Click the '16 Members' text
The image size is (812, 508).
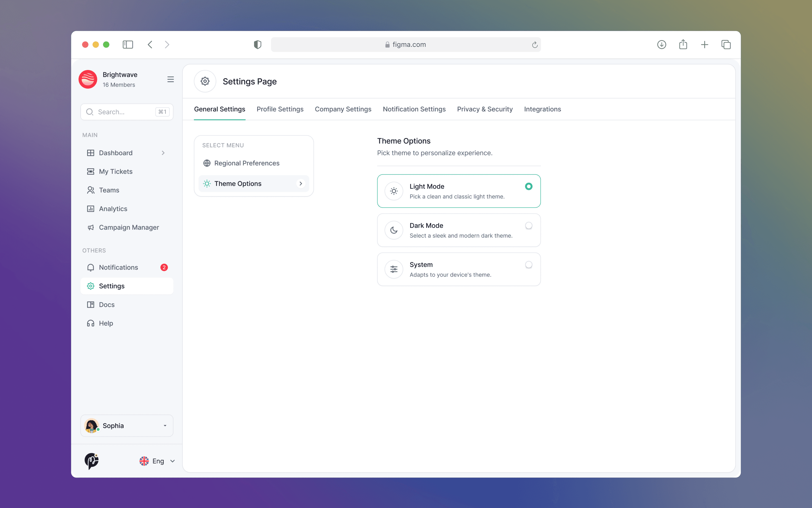(x=119, y=85)
